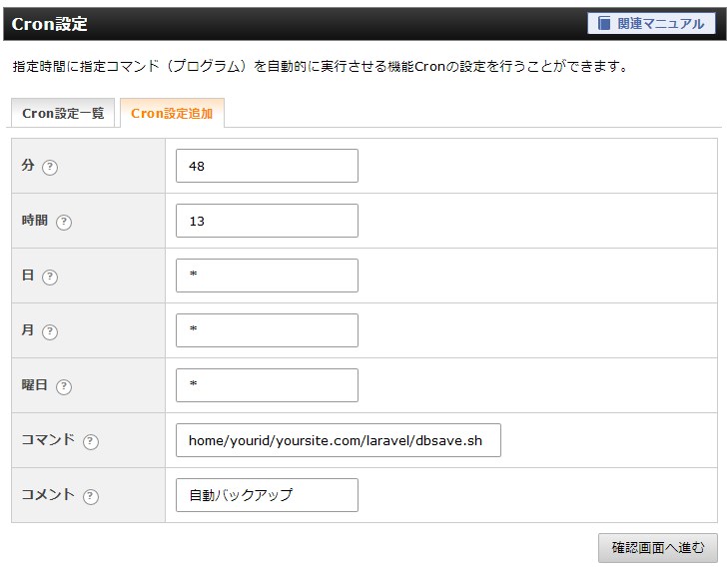Screen dimensions: 728x568
Task: Open the 関連マニュアル manual link
Action: (x=651, y=24)
